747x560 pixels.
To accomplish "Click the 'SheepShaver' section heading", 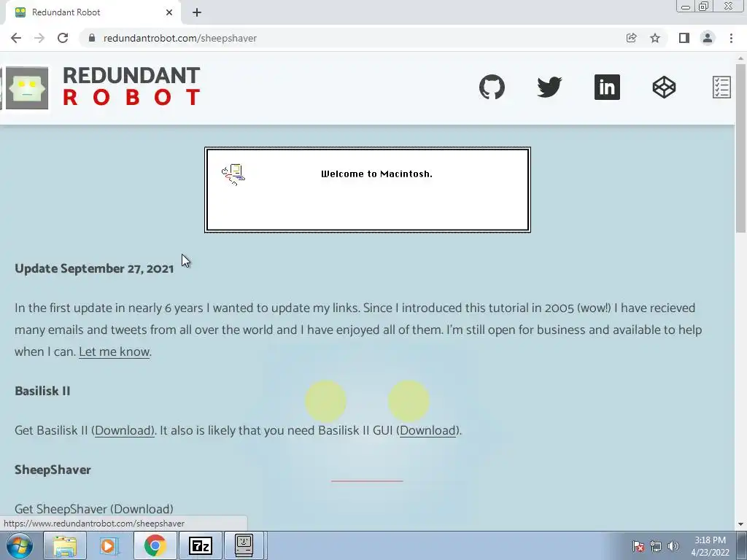I will (x=53, y=470).
